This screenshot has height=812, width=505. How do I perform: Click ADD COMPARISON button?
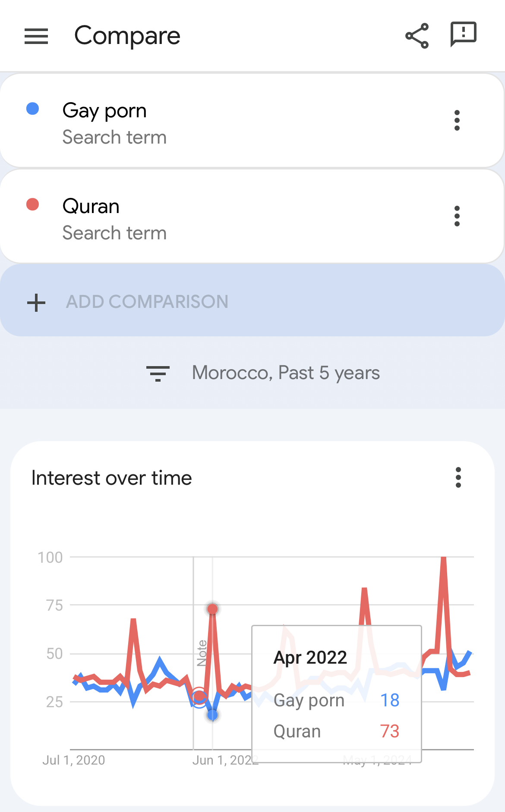point(252,301)
